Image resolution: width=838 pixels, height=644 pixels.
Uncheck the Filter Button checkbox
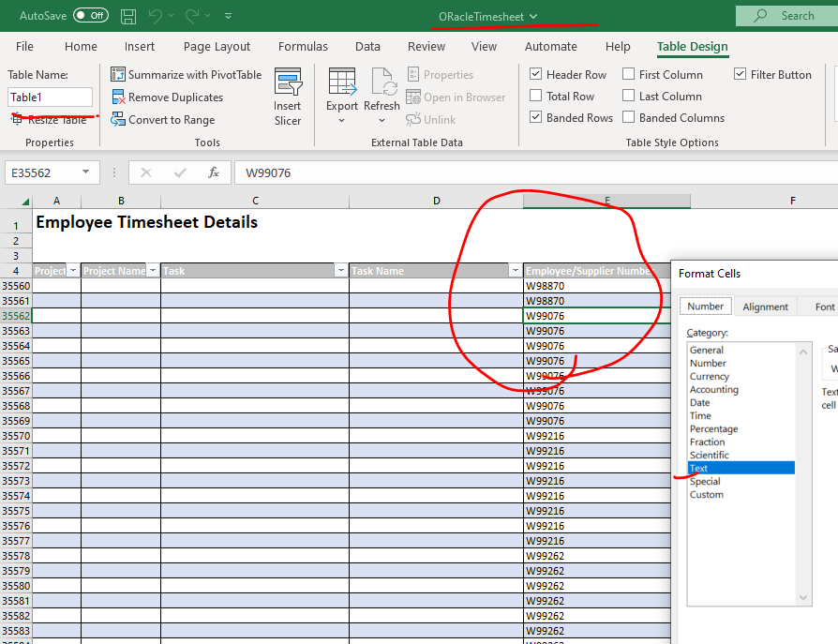tap(740, 74)
